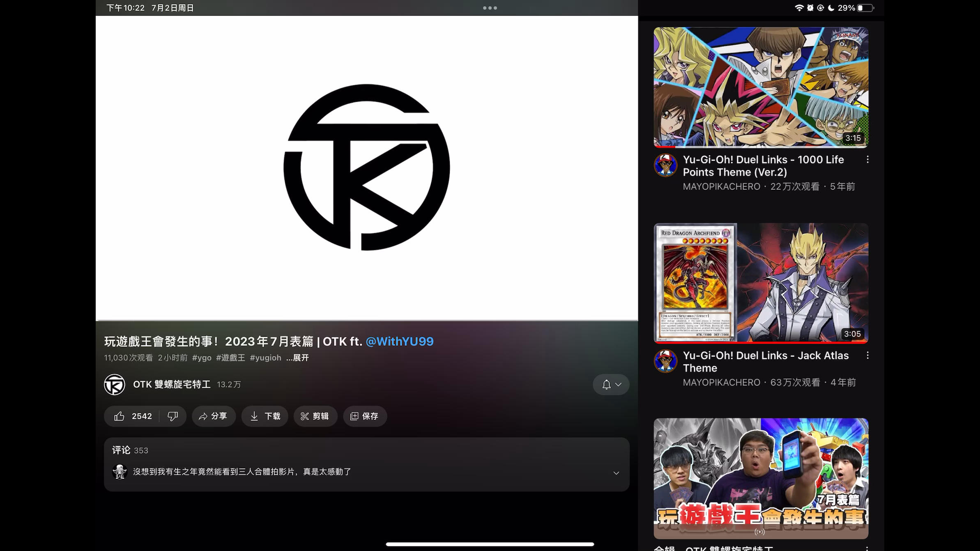Expand the video description via ...展开
This screenshot has height=551, width=980.
pos(298,358)
